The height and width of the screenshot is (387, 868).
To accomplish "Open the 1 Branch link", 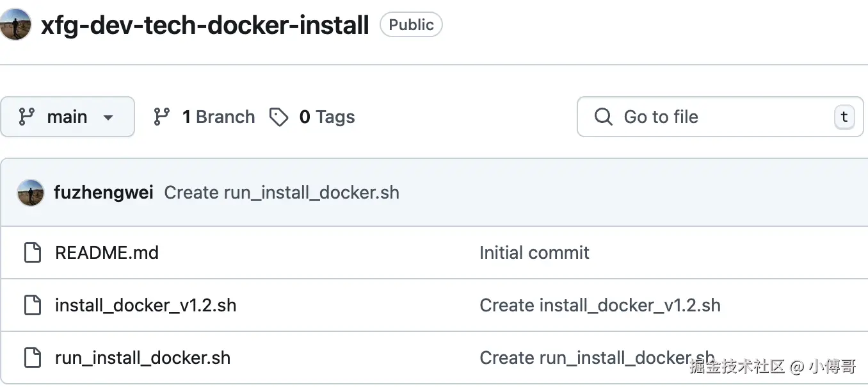I will click(218, 117).
